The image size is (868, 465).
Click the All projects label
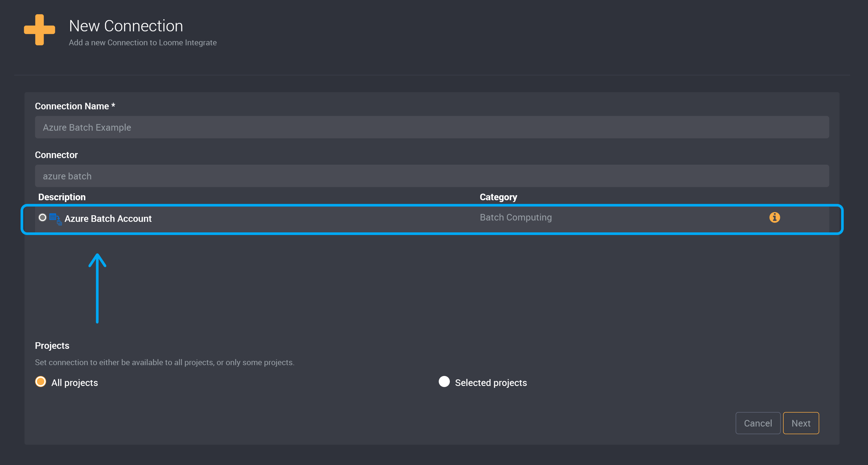click(x=74, y=383)
